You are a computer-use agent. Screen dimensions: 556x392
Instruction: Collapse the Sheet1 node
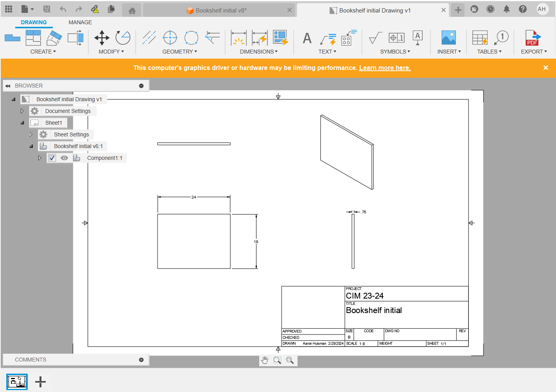pos(22,123)
